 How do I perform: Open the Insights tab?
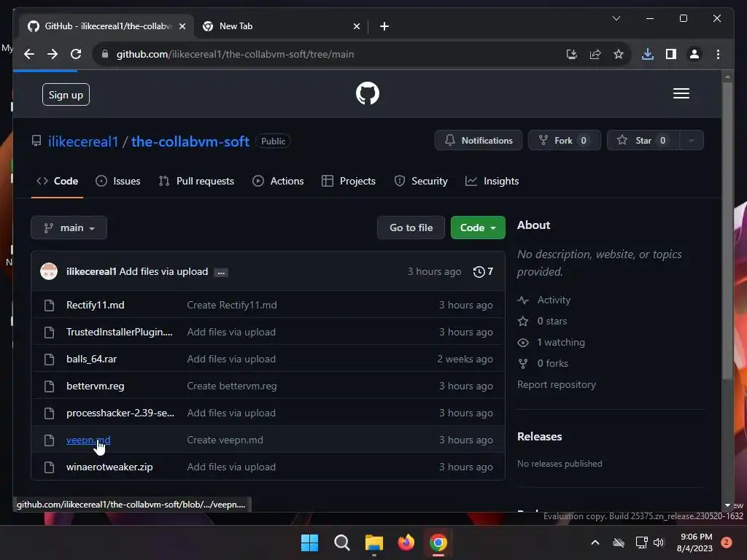492,181
